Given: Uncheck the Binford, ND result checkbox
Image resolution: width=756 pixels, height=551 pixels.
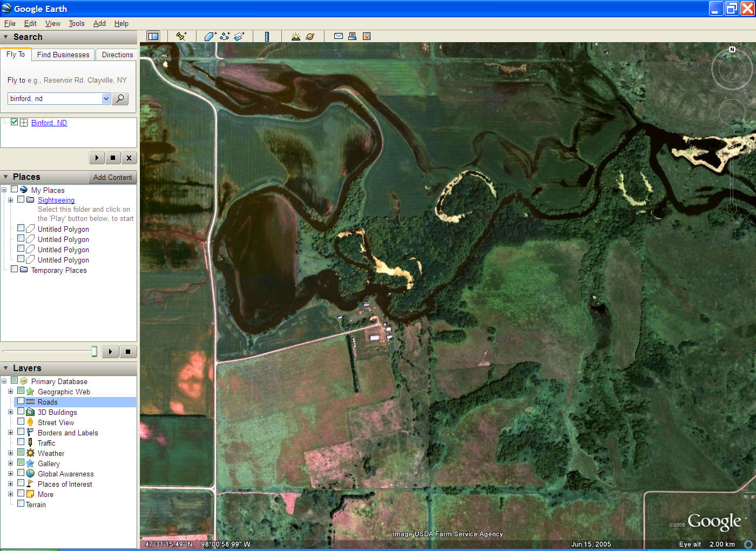Looking at the screenshot, I should (x=15, y=122).
